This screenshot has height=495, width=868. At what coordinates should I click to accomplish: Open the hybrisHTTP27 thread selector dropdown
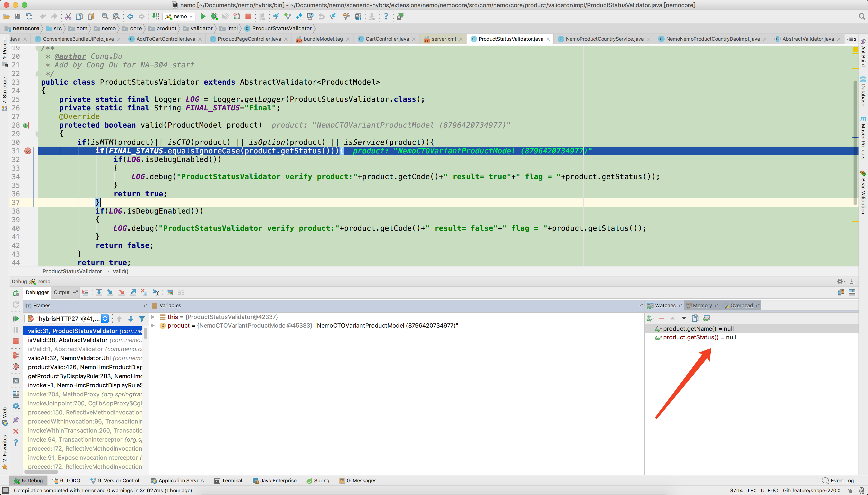66,319
